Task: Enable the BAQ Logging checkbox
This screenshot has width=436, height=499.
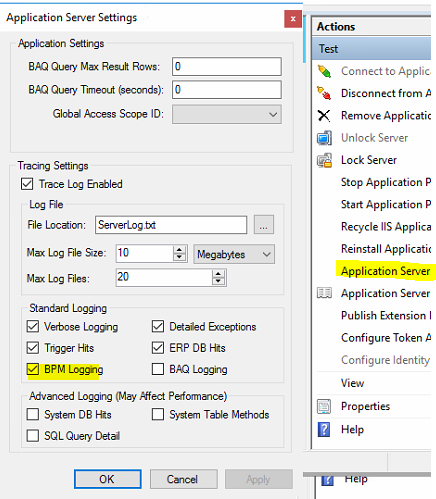Action: point(158,369)
